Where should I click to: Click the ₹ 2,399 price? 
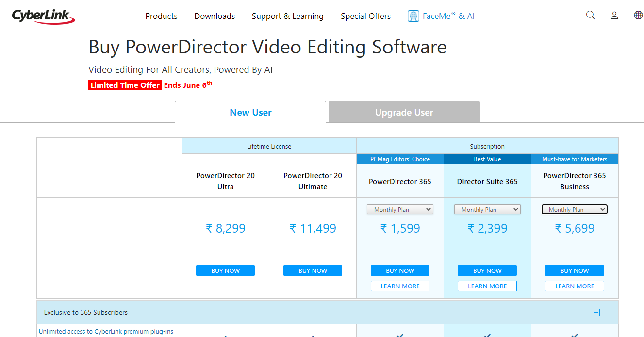[x=487, y=228]
